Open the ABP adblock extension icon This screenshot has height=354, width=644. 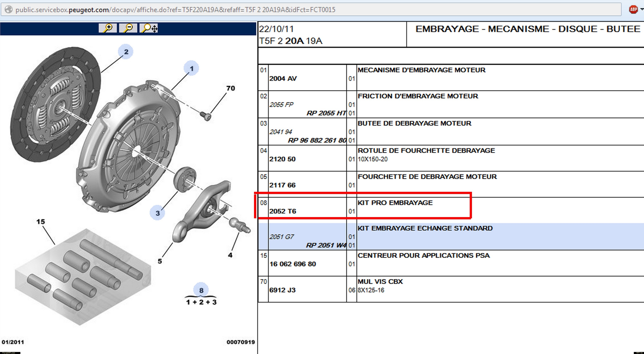coord(633,10)
